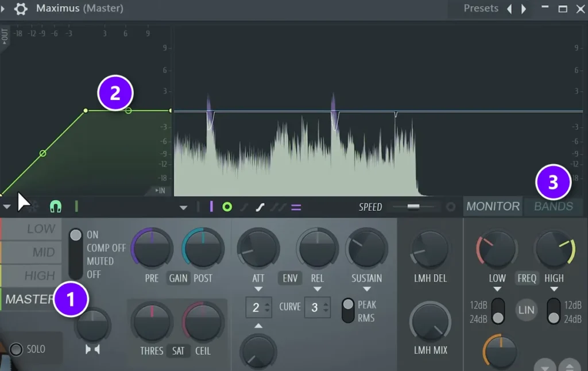
Task: Select the white S-curve display icon
Action: 260,207
